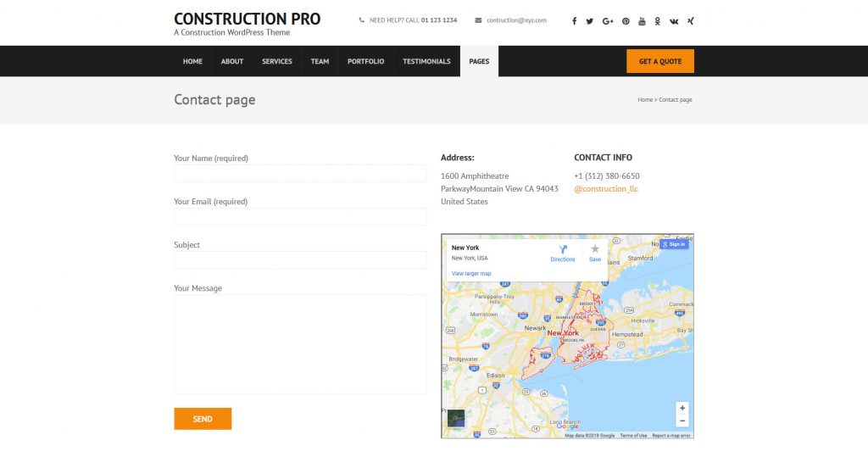
Task: Open the Pinterest social icon
Action: tap(626, 21)
